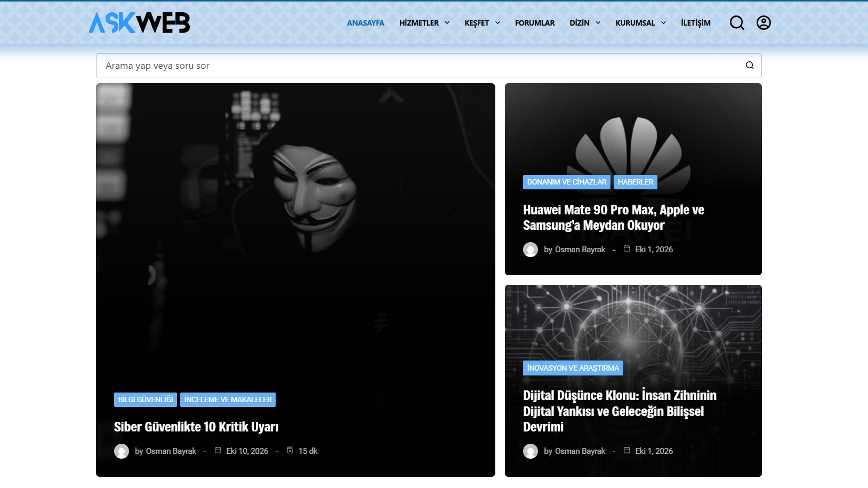Click author avatar on Huawei Mate 90 article
This screenshot has height=488, width=868.
point(531,250)
